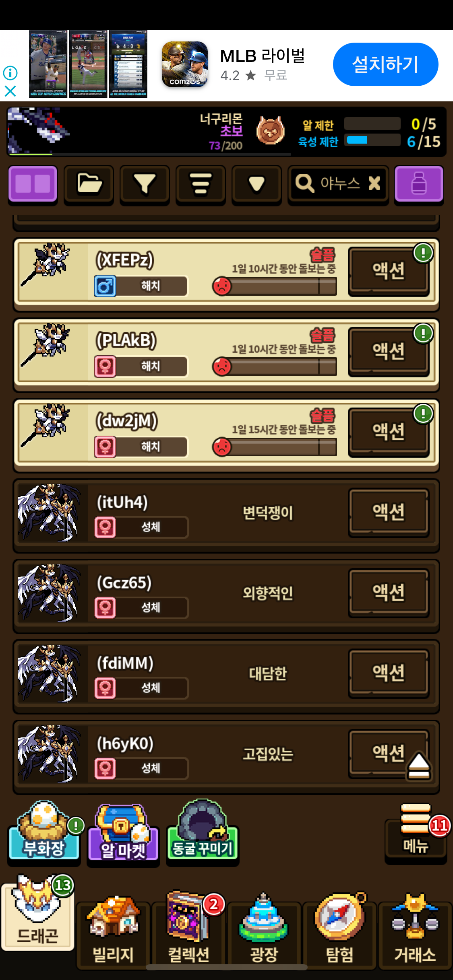Tap the purple potion bottle icon
This screenshot has height=980, width=453.
coord(419,184)
